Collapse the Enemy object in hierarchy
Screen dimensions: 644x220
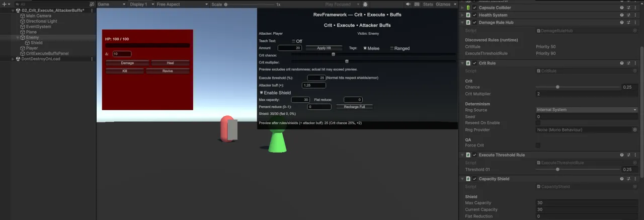click(x=18, y=38)
